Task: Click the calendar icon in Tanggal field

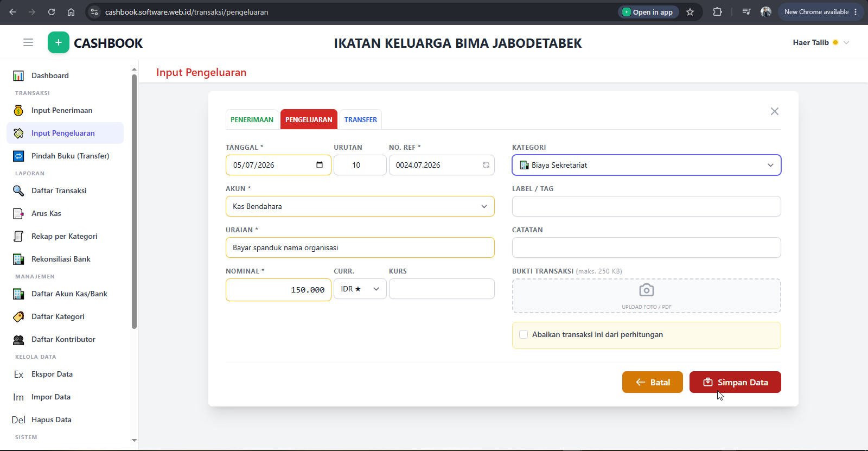Action: [x=320, y=165]
